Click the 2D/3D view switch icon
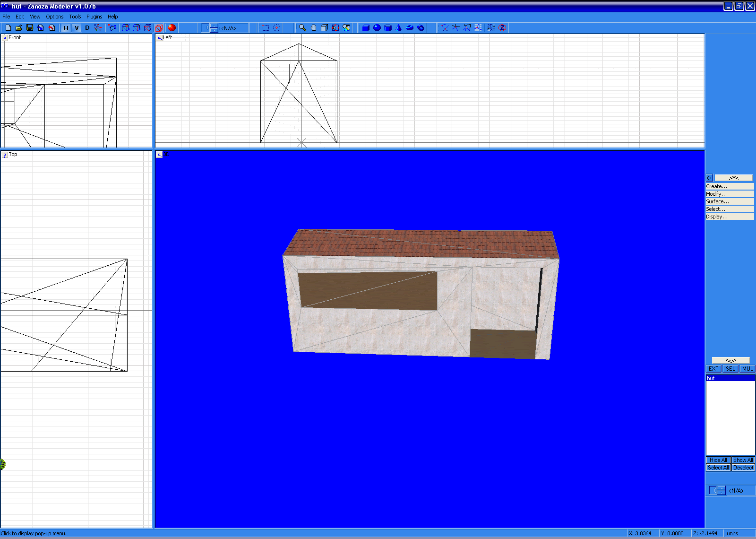Image resolution: width=756 pixels, height=539 pixels. 491,28
